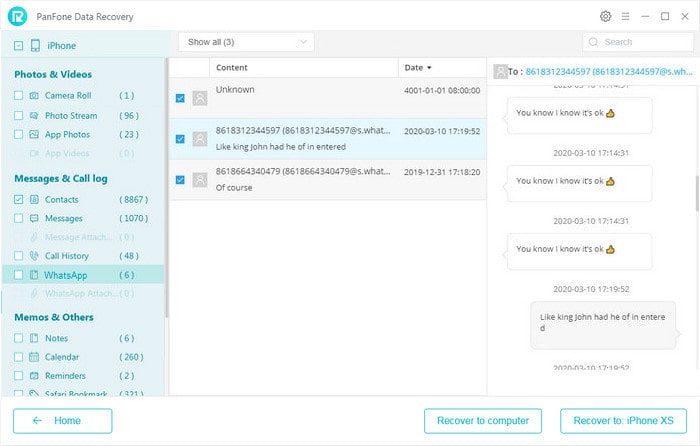Tick the Reminders checkbox
The image size is (700, 446).
pos(18,375)
